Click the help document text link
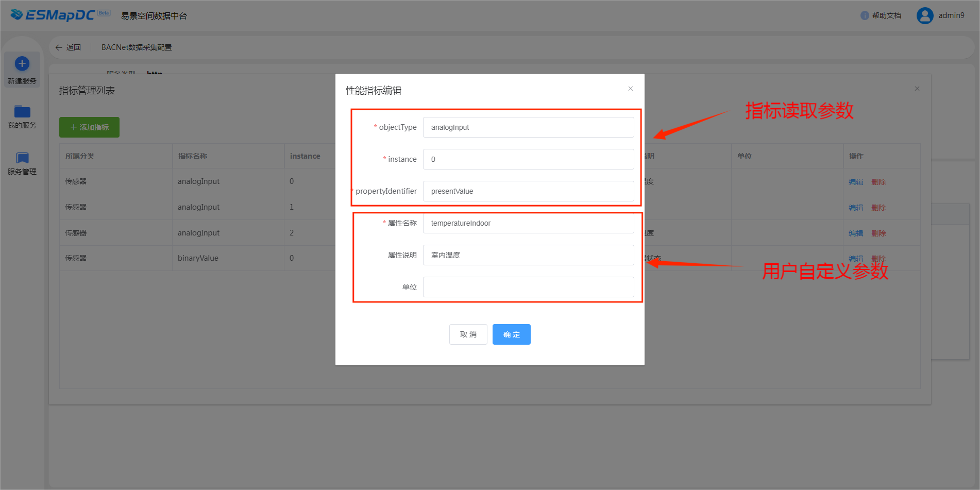 (x=887, y=15)
